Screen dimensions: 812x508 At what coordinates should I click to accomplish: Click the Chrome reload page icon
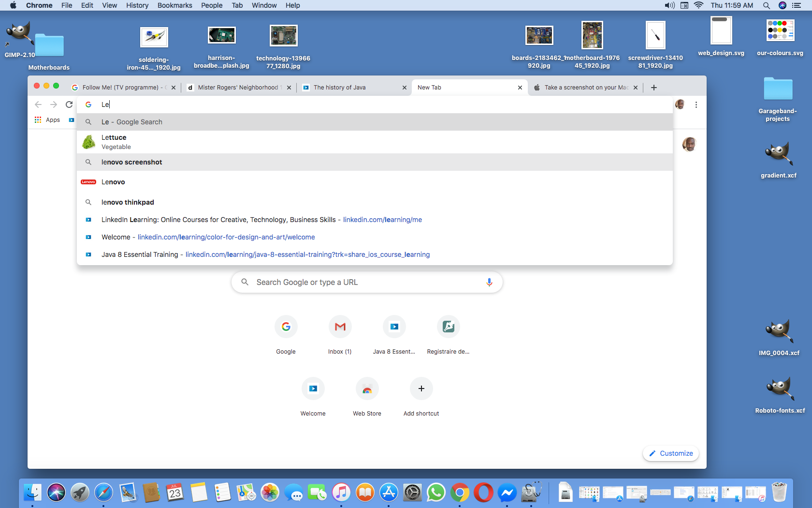point(69,105)
